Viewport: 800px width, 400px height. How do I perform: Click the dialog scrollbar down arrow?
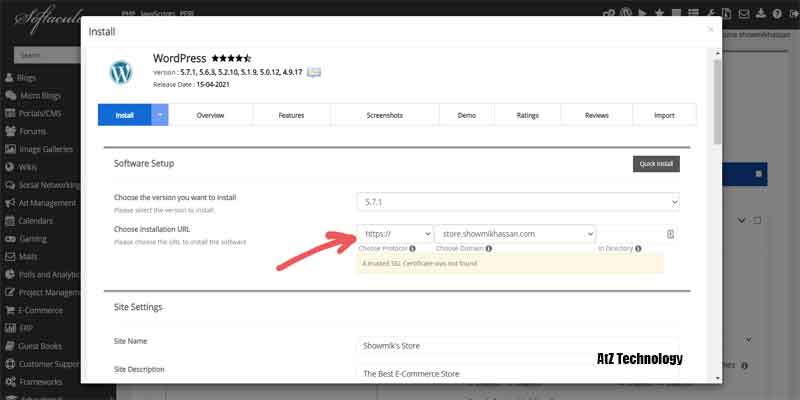coord(718,378)
